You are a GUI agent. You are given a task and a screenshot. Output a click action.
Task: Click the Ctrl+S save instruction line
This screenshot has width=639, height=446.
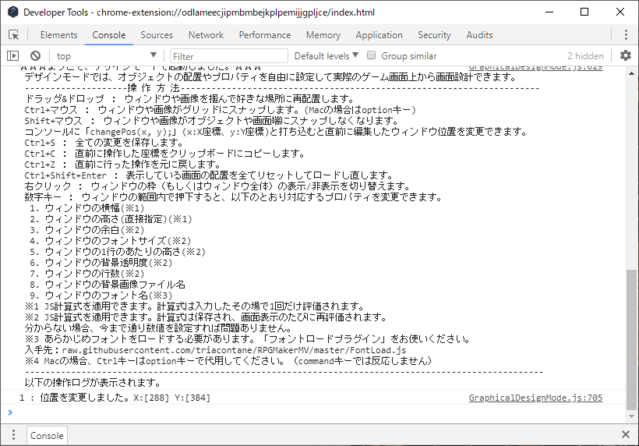pyautogui.click(x=104, y=143)
